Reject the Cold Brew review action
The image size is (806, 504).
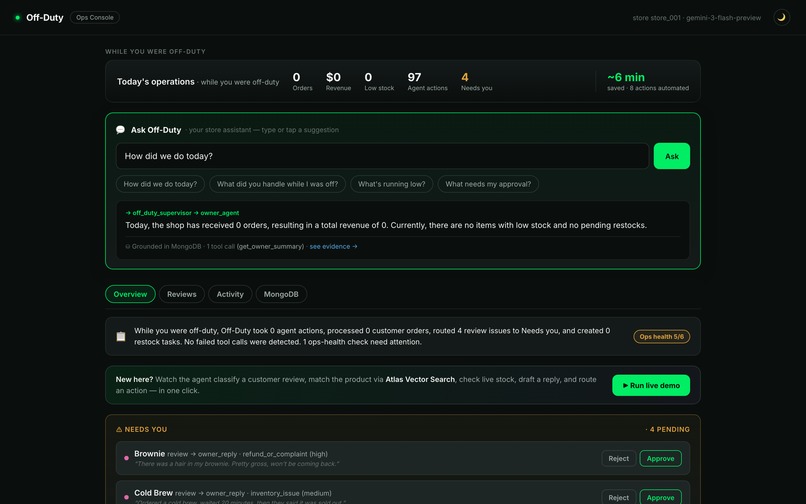pyautogui.click(x=618, y=497)
